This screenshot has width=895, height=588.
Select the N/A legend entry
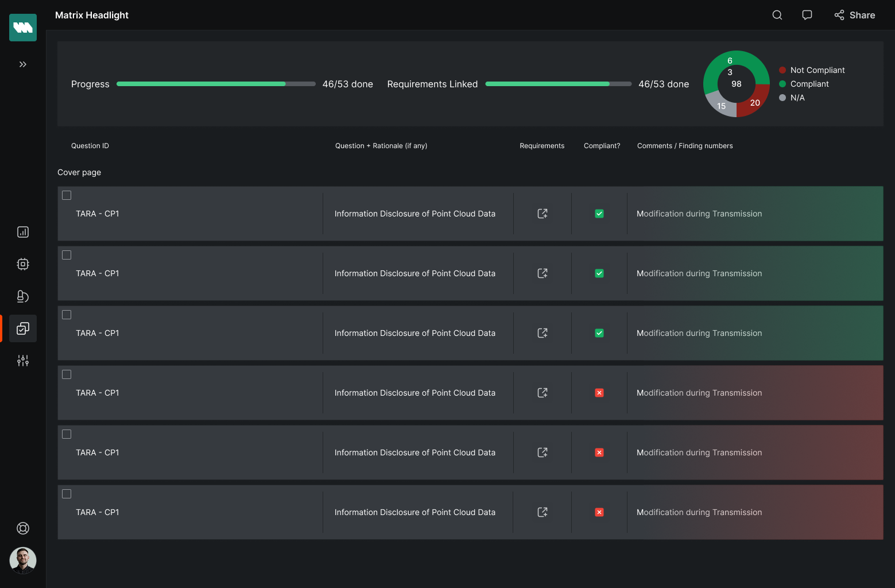point(792,98)
